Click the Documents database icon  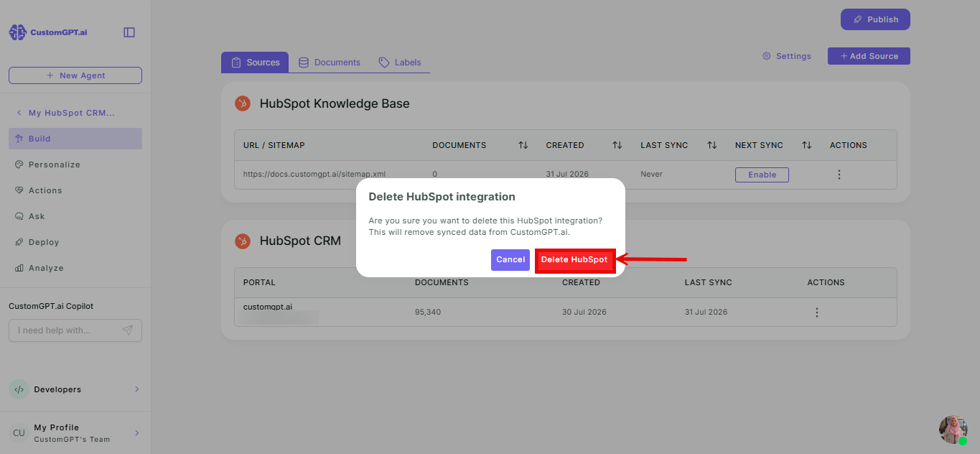[304, 62]
